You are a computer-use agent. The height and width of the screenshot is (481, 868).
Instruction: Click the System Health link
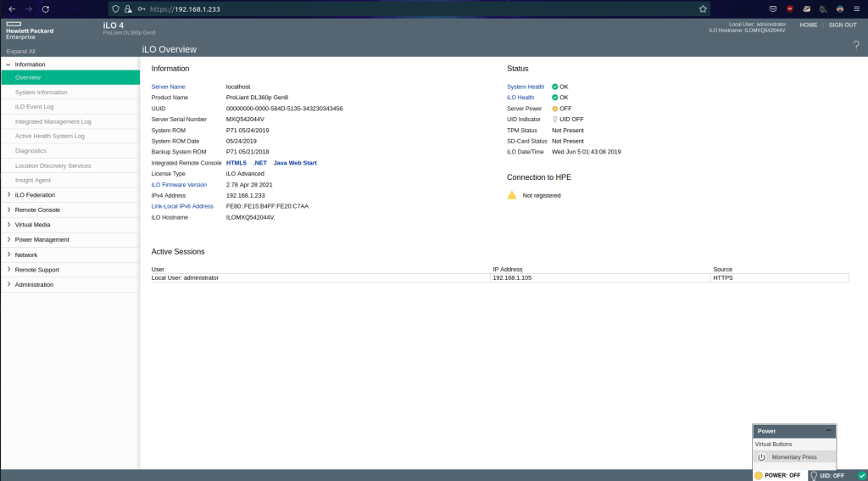tap(526, 87)
